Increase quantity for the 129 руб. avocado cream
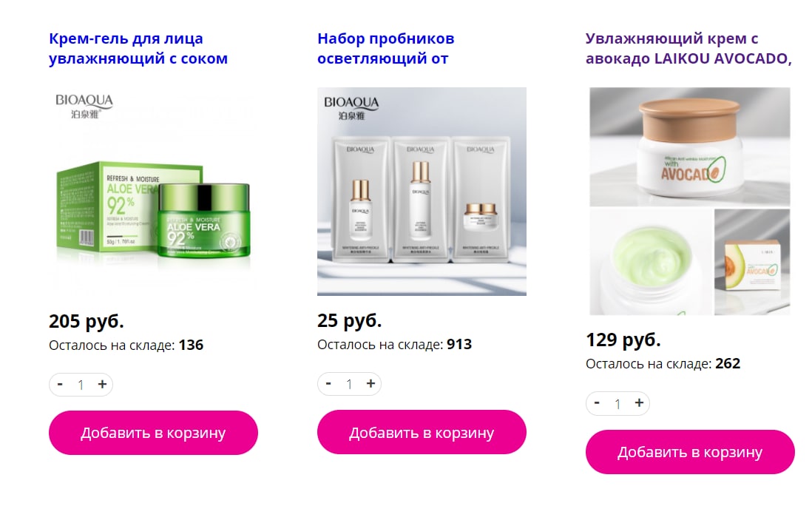This screenshot has height=506, width=812. pyautogui.click(x=639, y=403)
